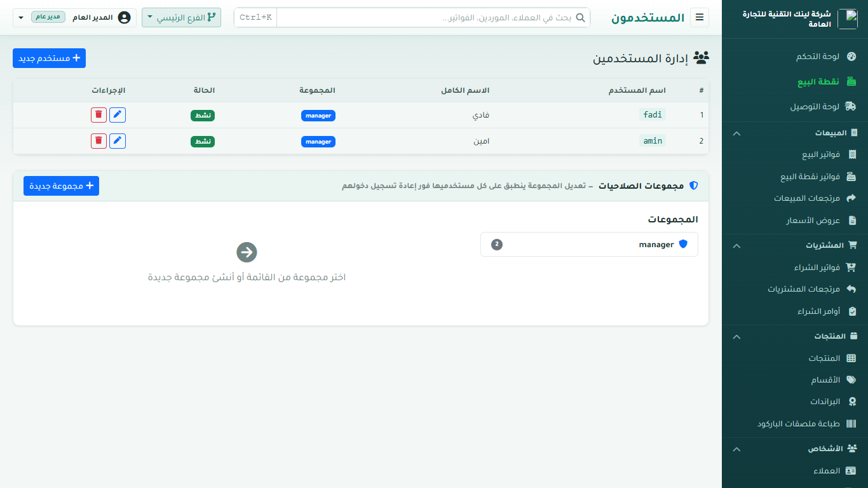This screenshot has height=488, width=868.
Task: Click the barcode icon for طباعة ملصقات الباركود
Action: 852,424
